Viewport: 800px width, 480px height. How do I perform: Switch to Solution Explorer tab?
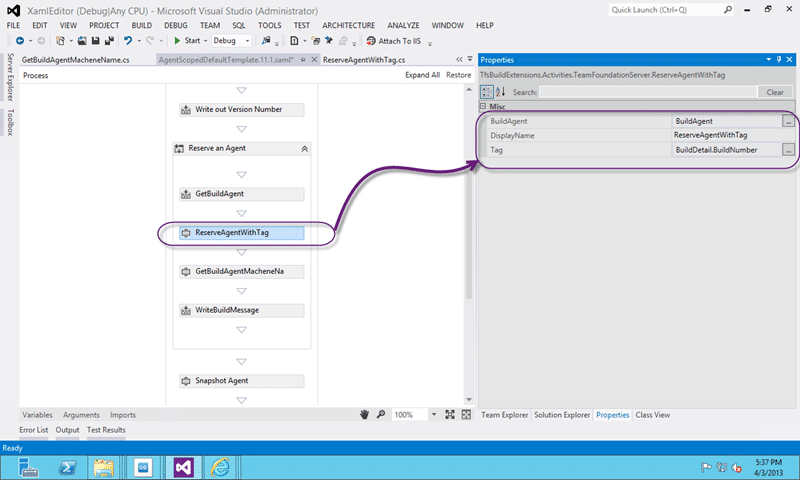[x=562, y=415]
